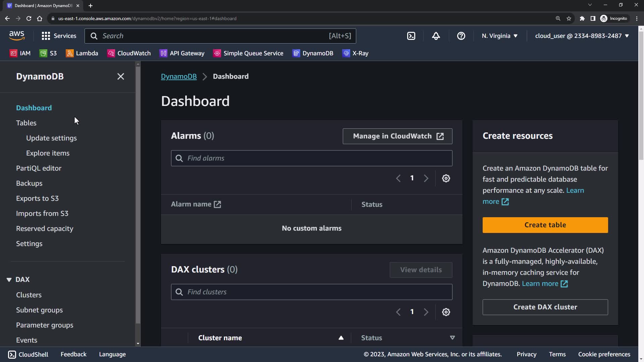Viewport: 644px width, 362px height.
Task: Click the AWS logo home icon
Action: pyautogui.click(x=17, y=36)
